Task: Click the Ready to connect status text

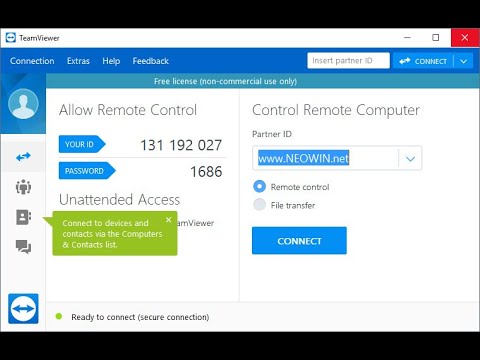Action: (x=140, y=317)
